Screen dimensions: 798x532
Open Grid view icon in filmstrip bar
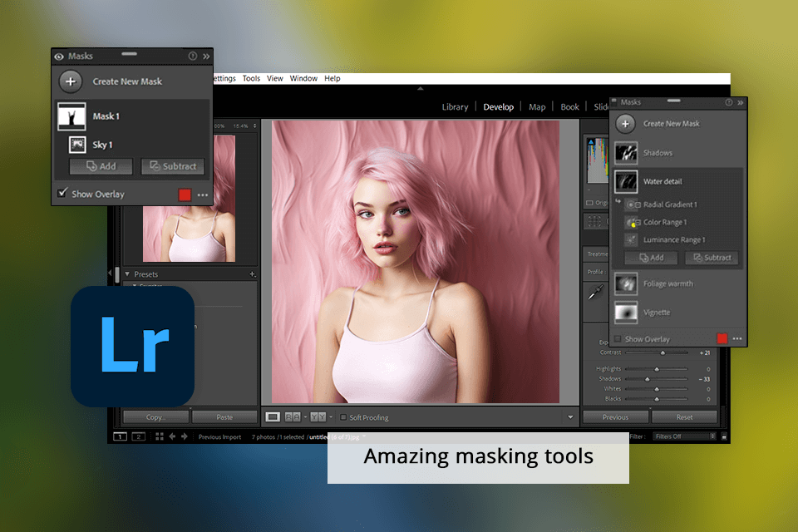coord(160,436)
